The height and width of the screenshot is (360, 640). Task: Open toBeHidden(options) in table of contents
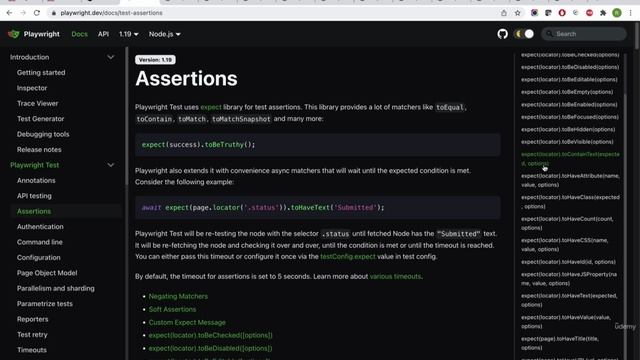[568, 129]
